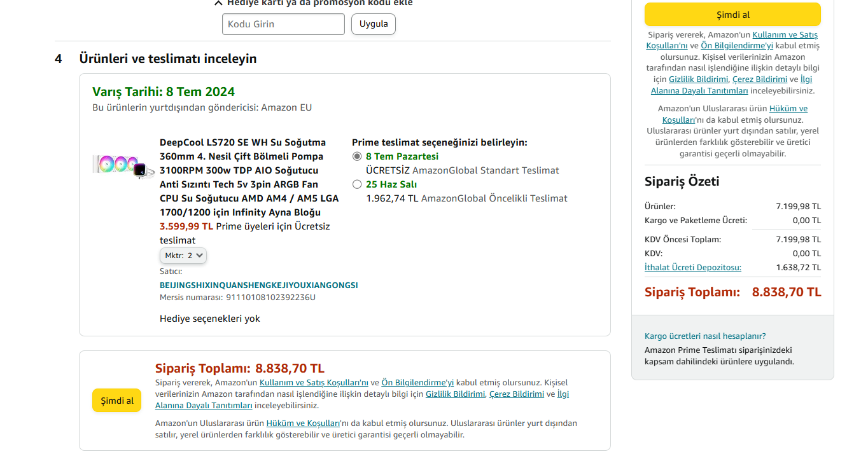Click the Ürünleri ve teslimatı inceleyin heading
Viewport: 868px width, 454px height.
(168, 59)
